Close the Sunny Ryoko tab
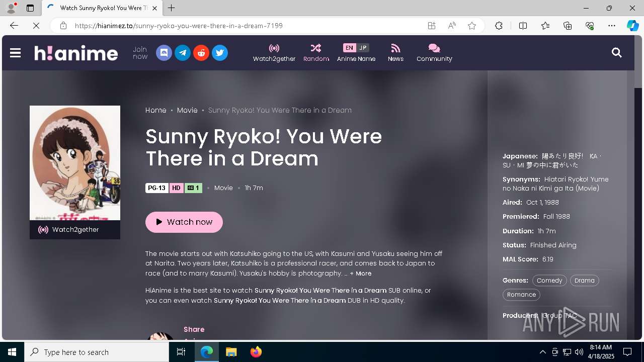Viewport: 644px width, 362px height. click(155, 8)
